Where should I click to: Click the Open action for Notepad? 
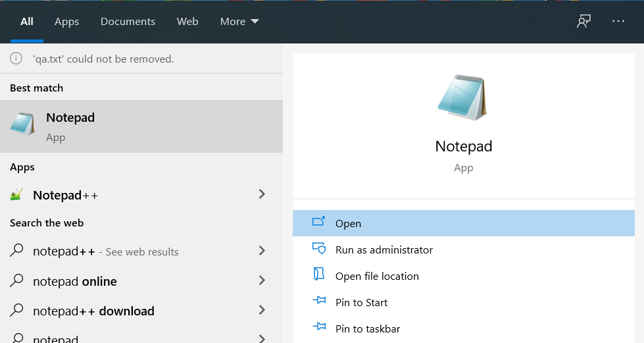tap(464, 223)
